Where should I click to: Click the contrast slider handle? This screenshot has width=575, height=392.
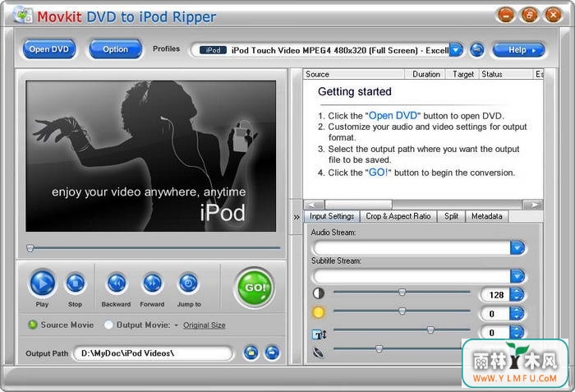(x=402, y=293)
